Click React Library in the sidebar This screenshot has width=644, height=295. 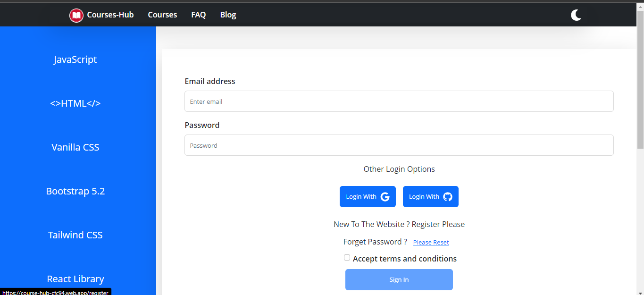click(75, 279)
